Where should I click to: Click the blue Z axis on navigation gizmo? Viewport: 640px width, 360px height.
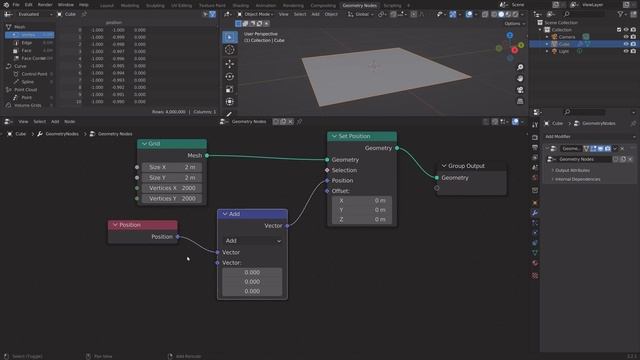(x=510, y=36)
